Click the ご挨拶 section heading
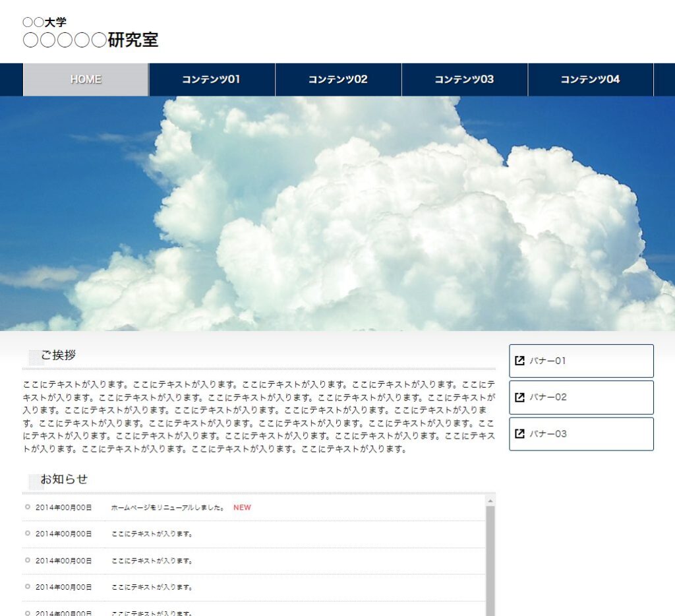This screenshot has width=675, height=616. tap(59, 355)
